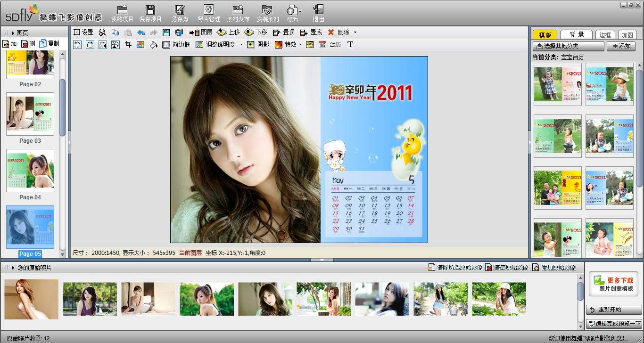Rotate image clockwise
The image size is (644, 343).
[90, 45]
